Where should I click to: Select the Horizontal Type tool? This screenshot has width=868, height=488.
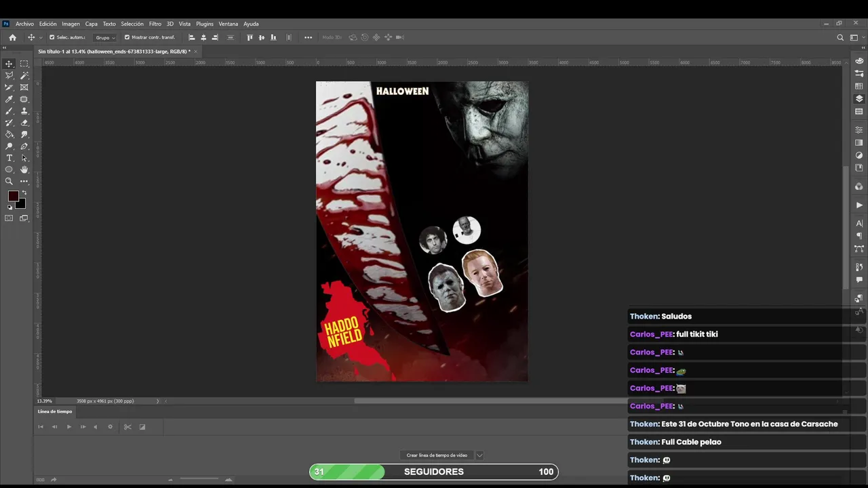click(x=9, y=158)
